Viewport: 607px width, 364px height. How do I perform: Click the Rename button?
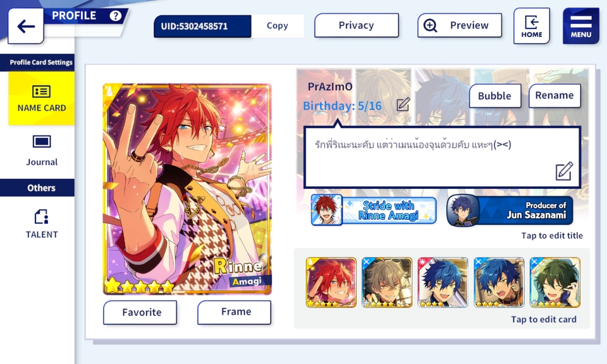coord(555,95)
